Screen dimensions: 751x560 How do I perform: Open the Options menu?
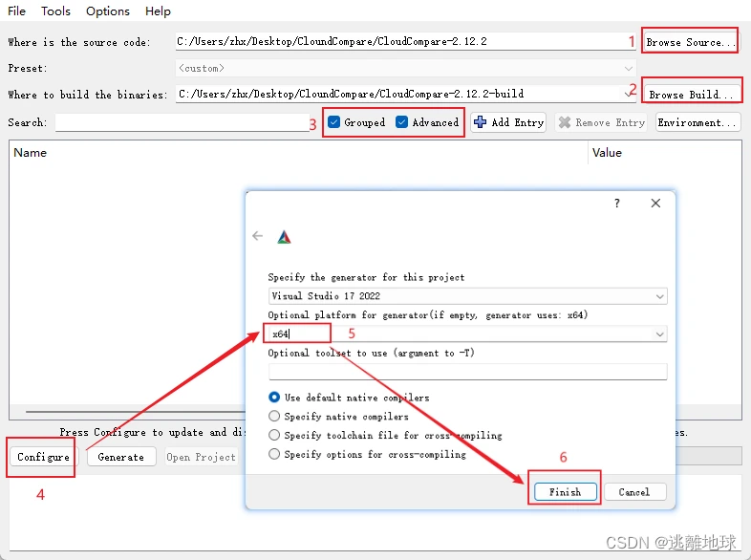pos(108,11)
